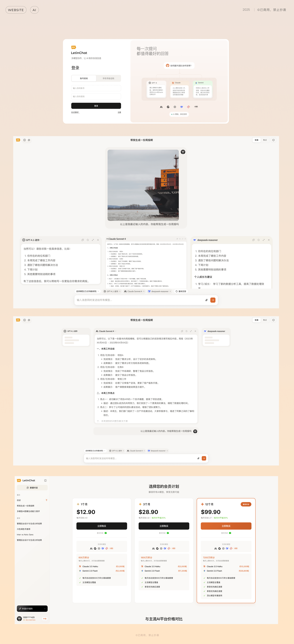Collapse LetinChat sidebar icon on pricing page
Viewport: 294px width, 644px height.
click(45, 481)
